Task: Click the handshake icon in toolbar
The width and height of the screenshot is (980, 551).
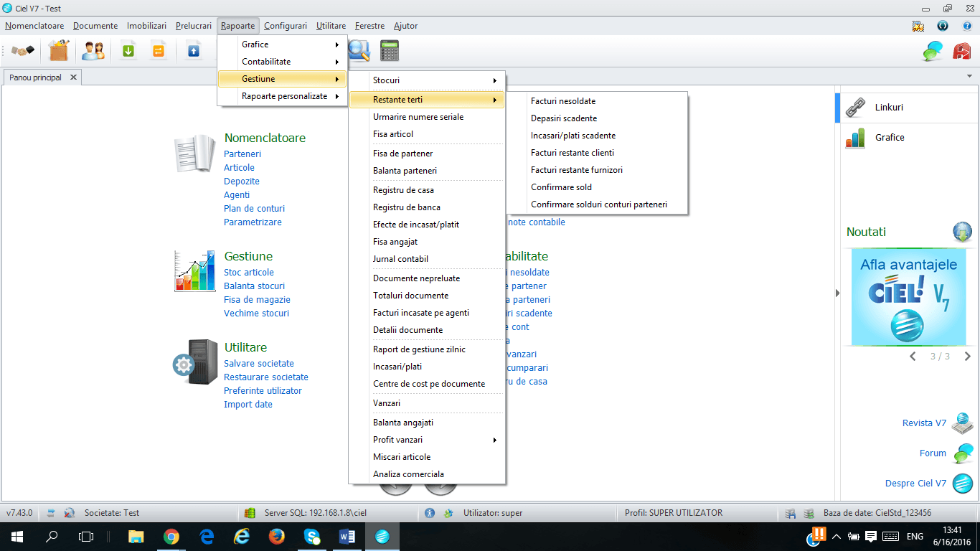Action: coord(22,51)
